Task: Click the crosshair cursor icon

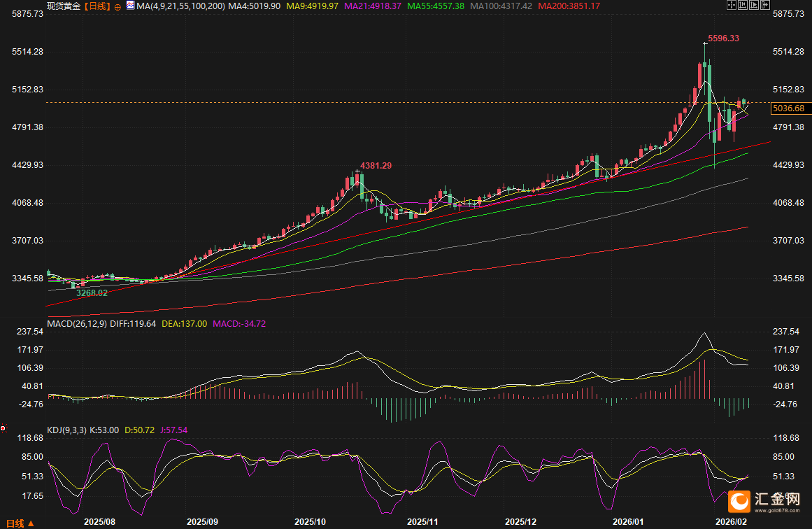Action: (732, 6)
